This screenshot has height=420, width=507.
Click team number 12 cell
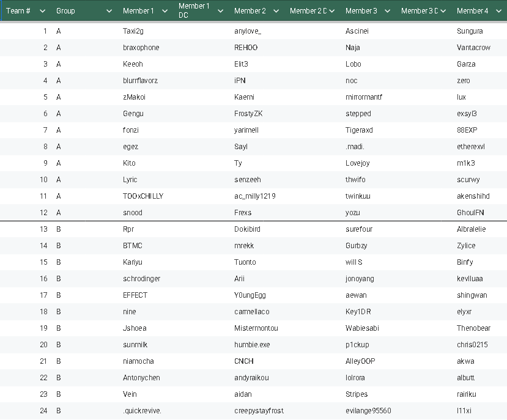click(43, 213)
